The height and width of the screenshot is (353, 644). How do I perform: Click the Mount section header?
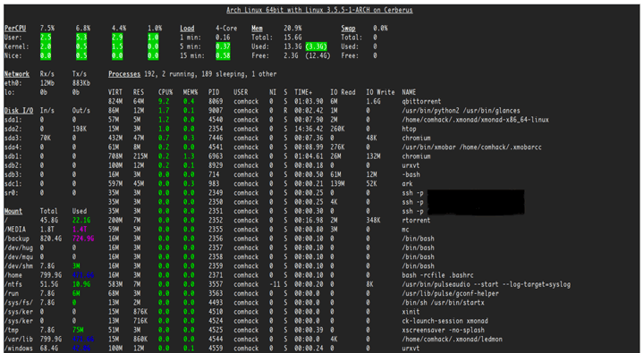point(13,211)
